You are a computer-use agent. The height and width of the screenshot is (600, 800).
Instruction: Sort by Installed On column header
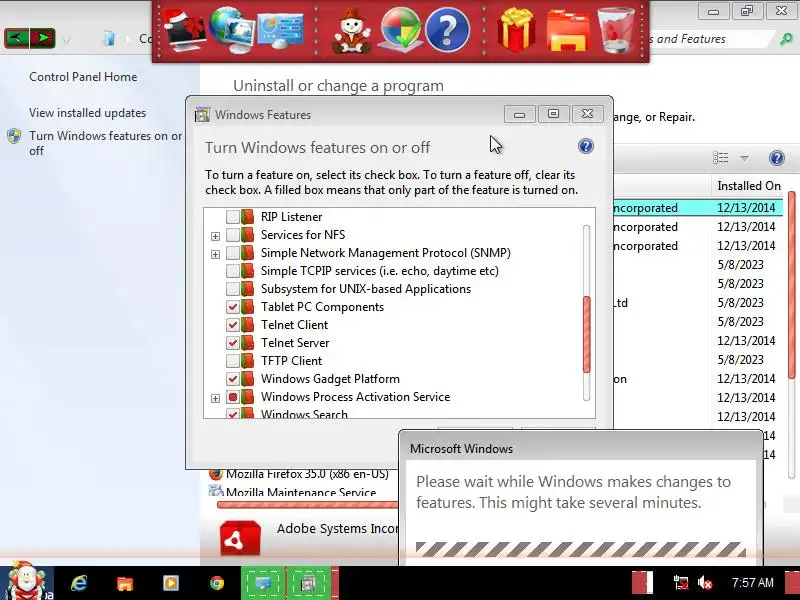748,186
